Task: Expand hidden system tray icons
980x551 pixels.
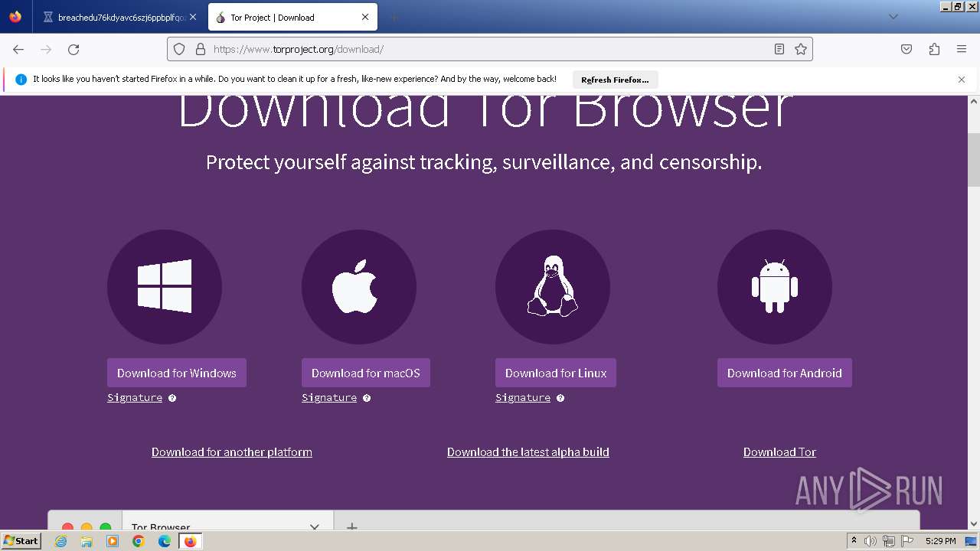Action: tap(854, 541)
